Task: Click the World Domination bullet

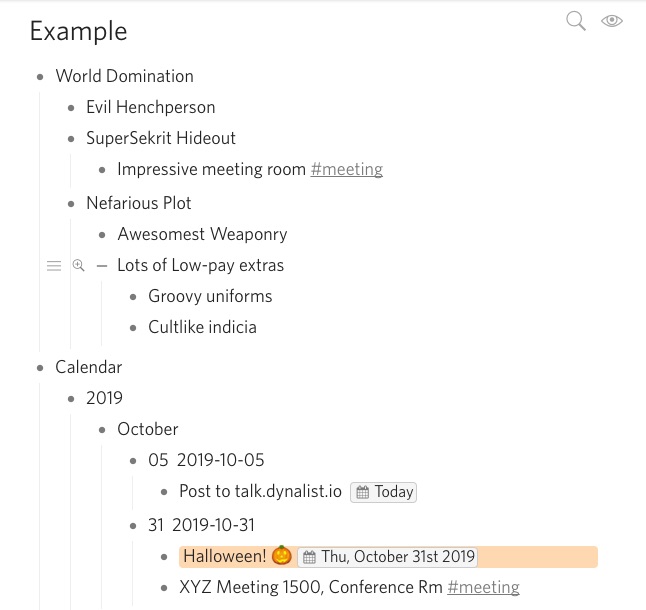Action: click(x=40, y=77)
